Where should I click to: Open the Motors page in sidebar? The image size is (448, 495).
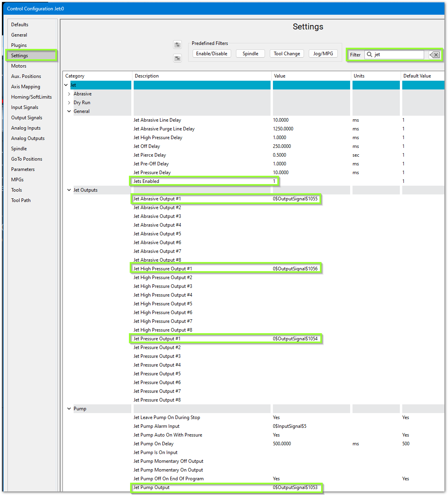19,66
